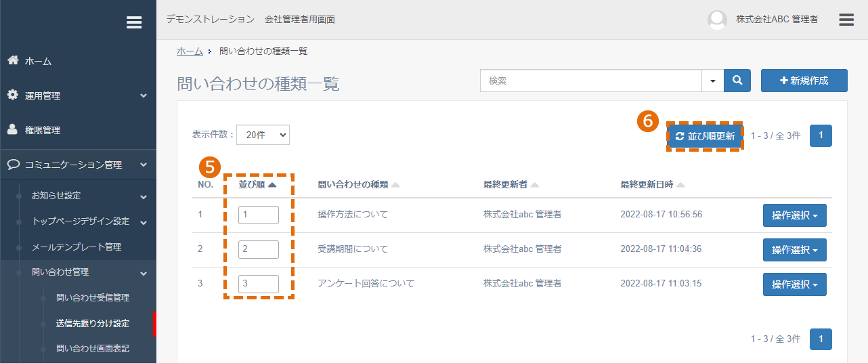Viewport: 868px width, 363px height.
Task: Click the timestamp 2022-08-17 11:04:36
Action: coord(661,249)
